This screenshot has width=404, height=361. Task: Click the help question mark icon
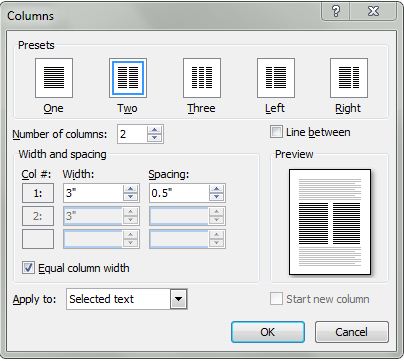click(336, 12)
